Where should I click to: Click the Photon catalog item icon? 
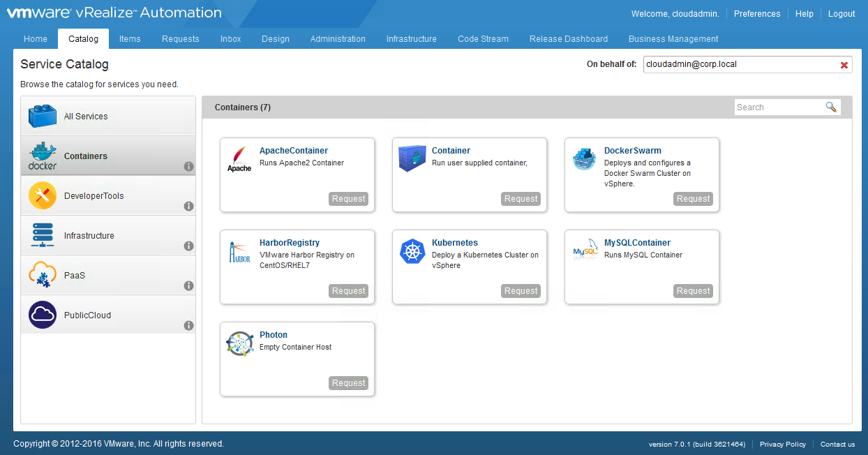point(239,343)
